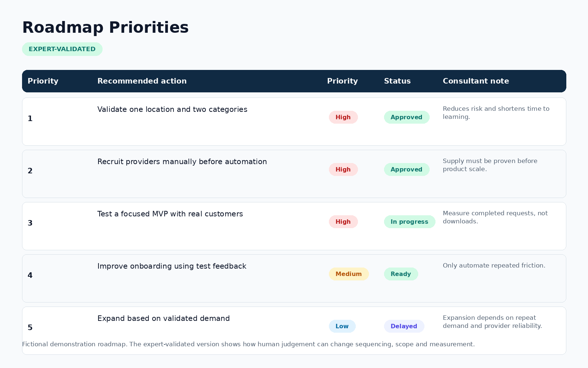588x368 pixels.
Task: Open the 'Validate one location and two categories' action
Action: pyautogui.click(x=172, y=109)
